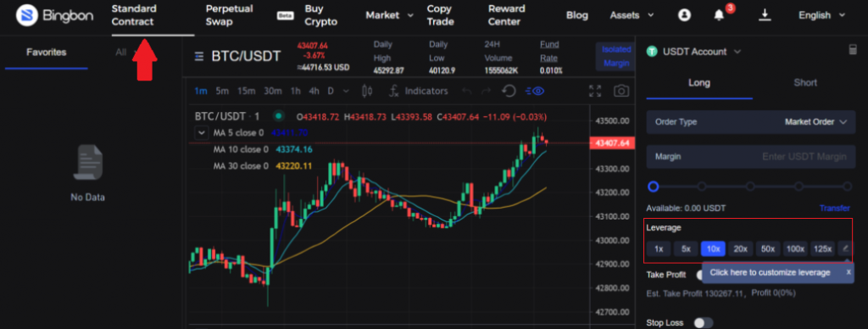Expand more timeframe options after D
868x329 pixels.
(x=346, y=91)
